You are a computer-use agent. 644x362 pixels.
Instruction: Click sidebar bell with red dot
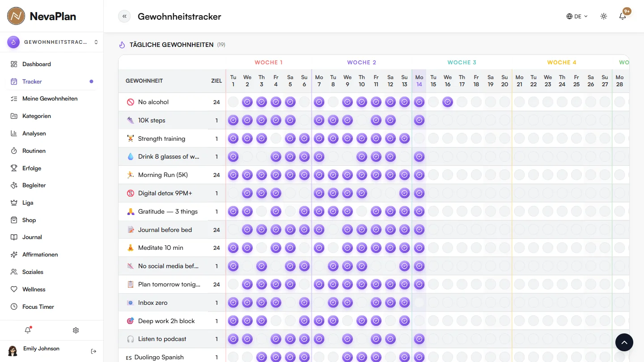[x=28, y=330]
